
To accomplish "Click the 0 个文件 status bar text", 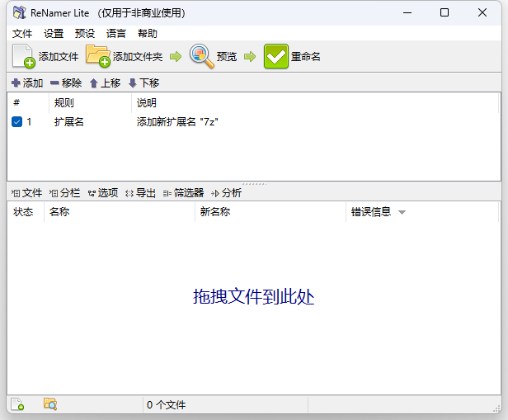I will [x=167, y=405].
